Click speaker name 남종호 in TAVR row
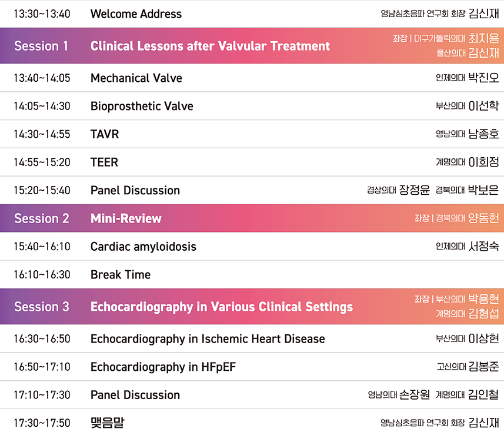This screenshot has width=504, height=435. [483, 134]
